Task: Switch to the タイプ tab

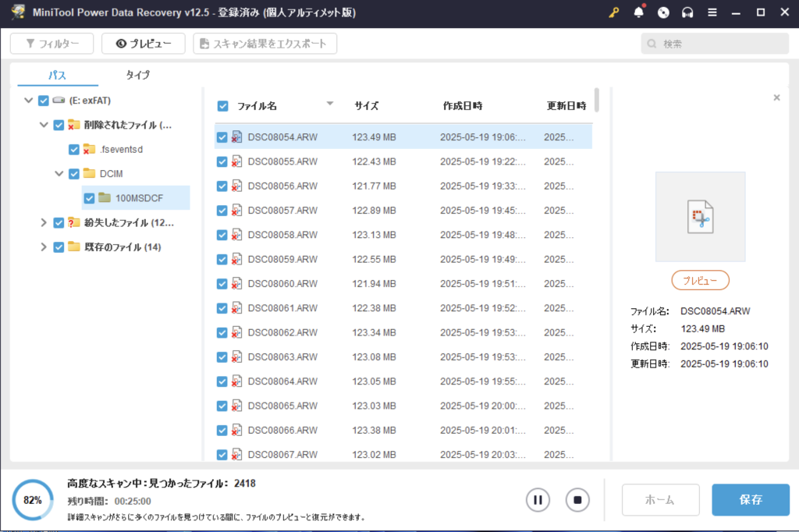Action: (x=137, y=75)
